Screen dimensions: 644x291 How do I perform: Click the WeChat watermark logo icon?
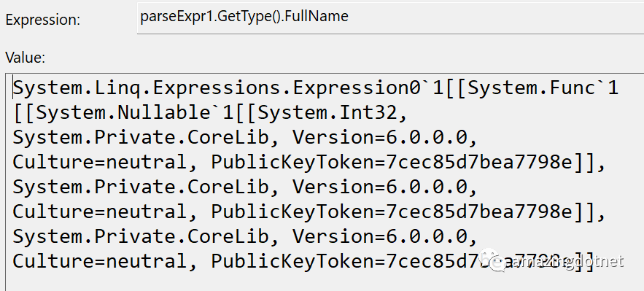click(x=493, y=260)
